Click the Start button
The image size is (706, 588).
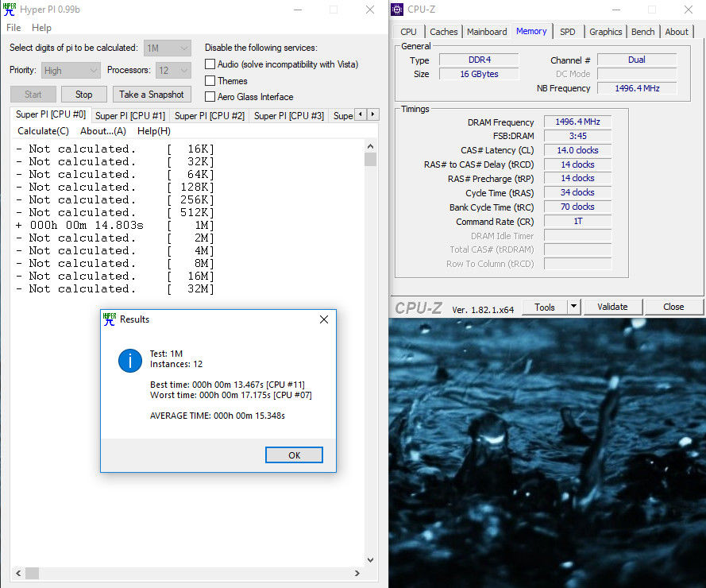(33, 95)
